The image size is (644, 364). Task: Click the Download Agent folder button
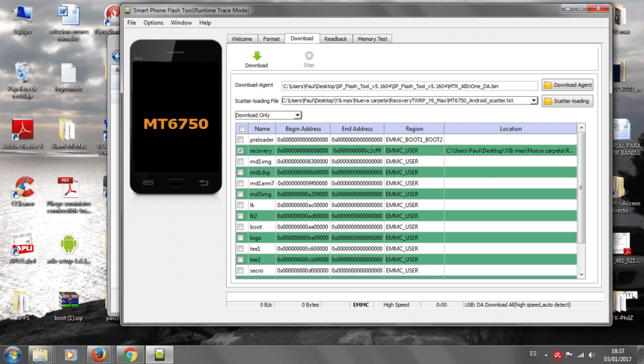(x=567, y=85)
